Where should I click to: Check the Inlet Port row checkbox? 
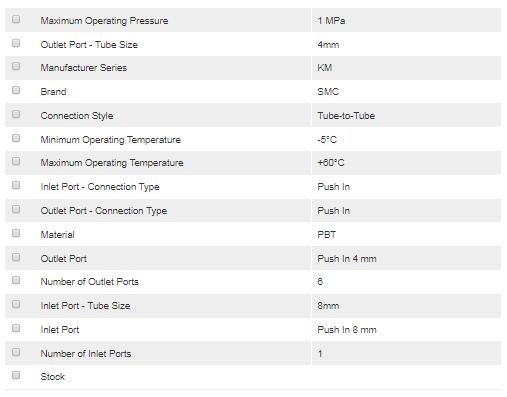(16, 328)
